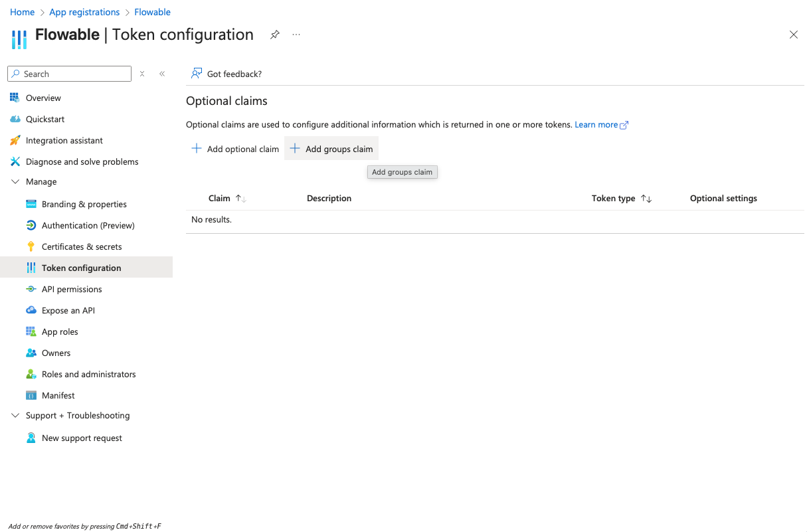This screenshot has width=807, height=532.
Task: Click the pin icon beside the page title
Action: 274,35
